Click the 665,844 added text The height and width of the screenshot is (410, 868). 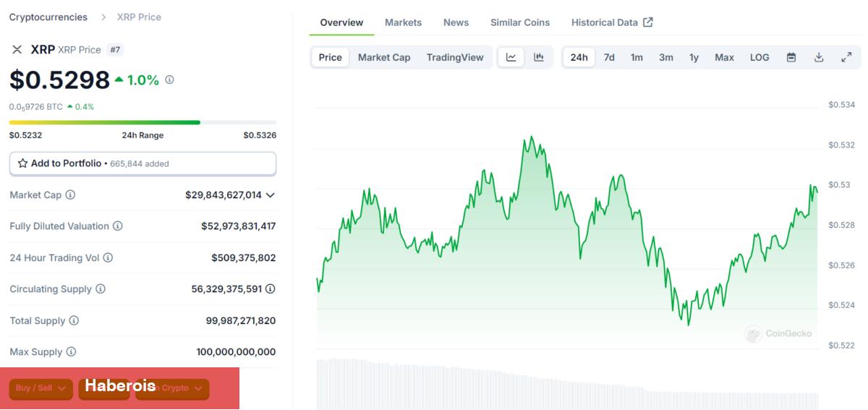pos(139,164)
